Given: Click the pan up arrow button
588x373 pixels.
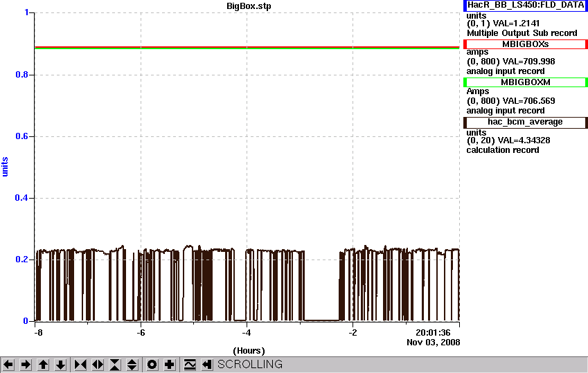Looking at the screenshot, I should click(43, 365).
